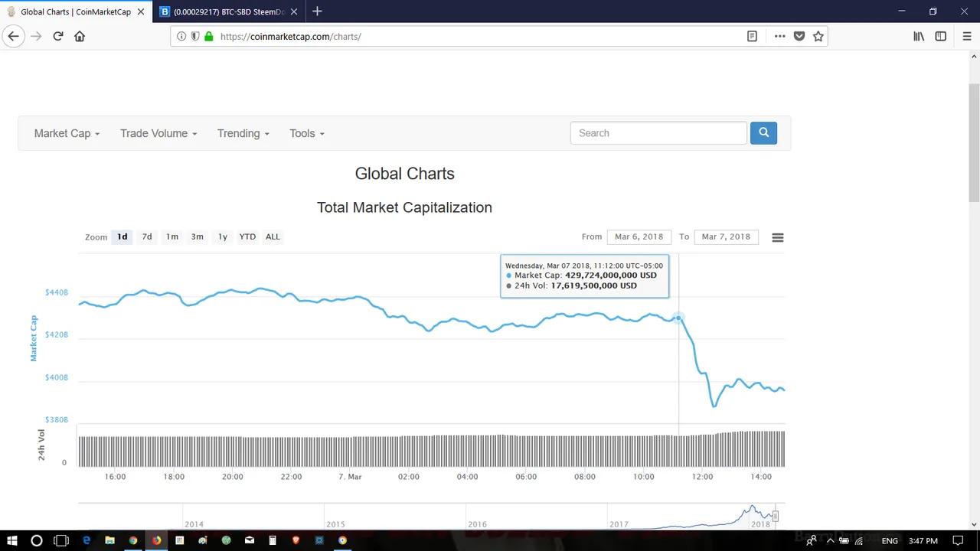This screenshot has width=980, height=551.
Task: Click the ENG language indicator
Action: click(x=890, y=541)
